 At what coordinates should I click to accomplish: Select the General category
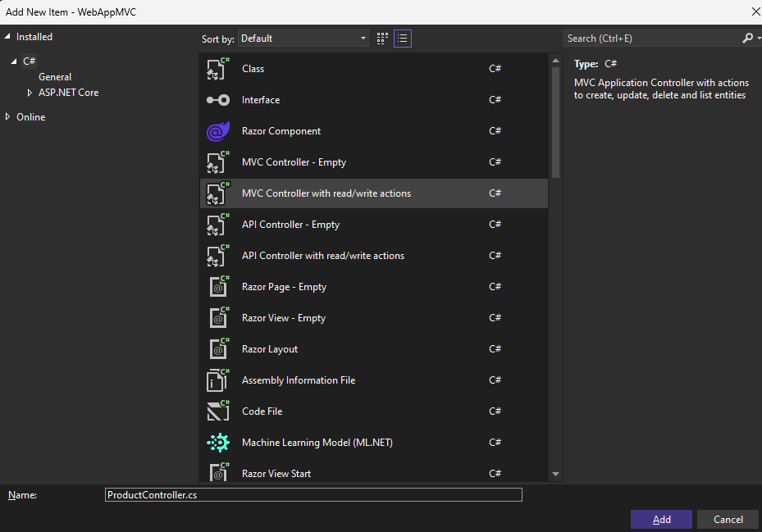tap(55, 77)
